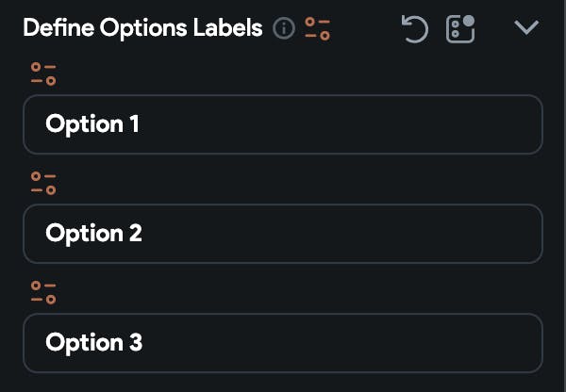Click the orange sliders icon above Option 3
The width and height of the screenshot is (566, 392).
click(43, 293)
